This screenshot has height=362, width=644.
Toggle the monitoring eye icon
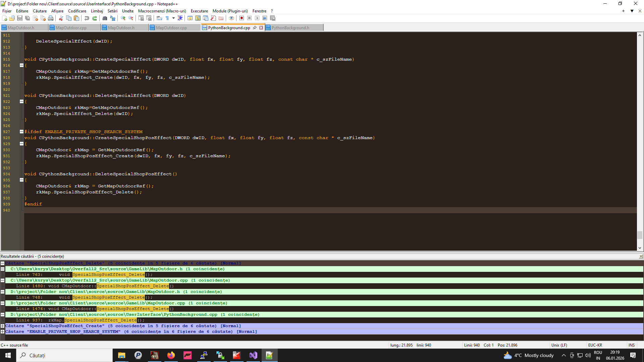(x=231, y=18)
